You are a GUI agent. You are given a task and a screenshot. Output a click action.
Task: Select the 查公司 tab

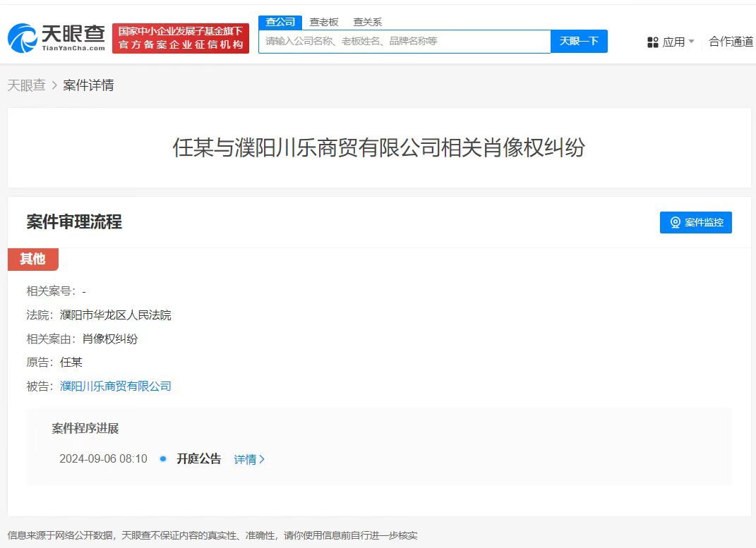pos(281,22)
